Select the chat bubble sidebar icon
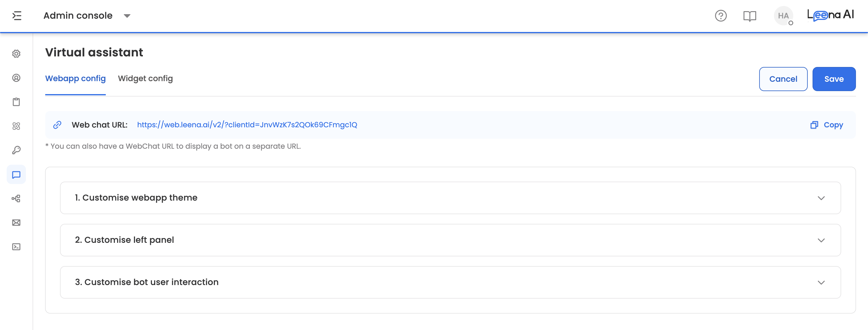The width and height of the screenshot is (868, 330). click(x=16, y=175)
